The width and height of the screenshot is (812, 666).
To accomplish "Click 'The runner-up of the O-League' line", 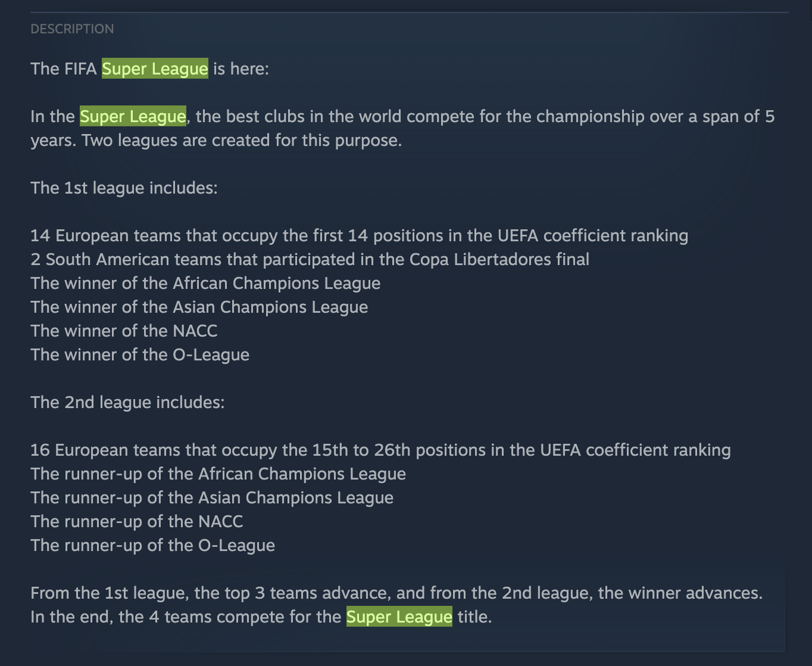I will tap(152, 546).
